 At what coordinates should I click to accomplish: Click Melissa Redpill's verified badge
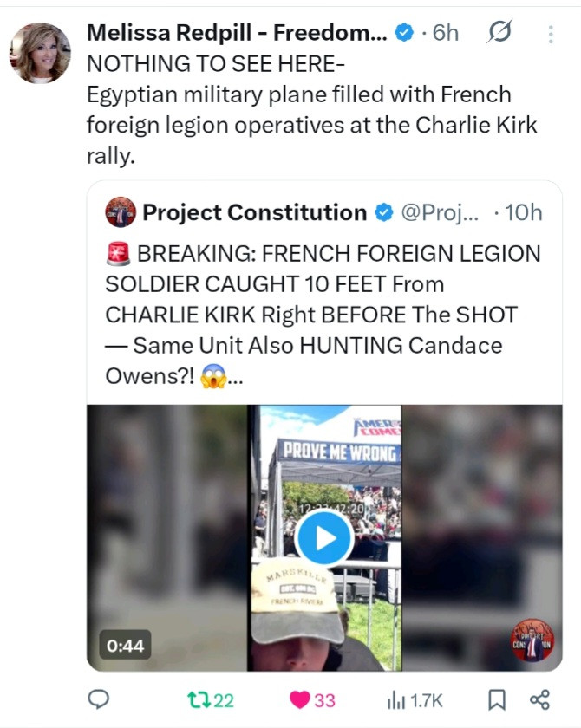[403, 33]
